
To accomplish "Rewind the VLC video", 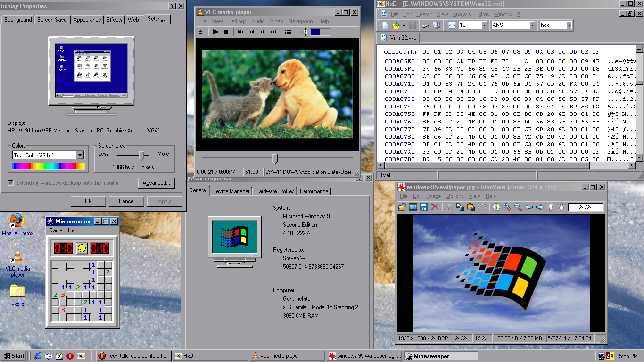I will (x=252, y=32).
